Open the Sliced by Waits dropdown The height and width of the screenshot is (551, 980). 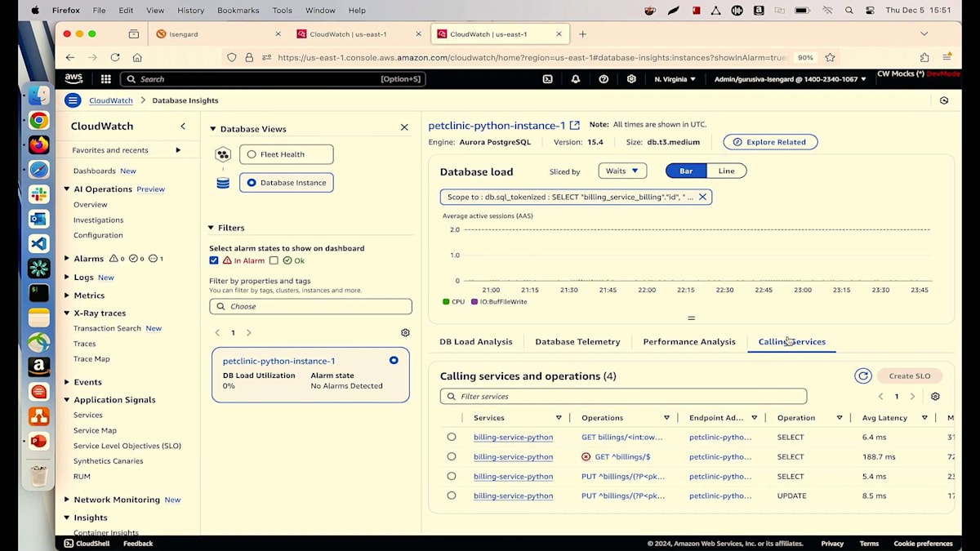[622, 171]
